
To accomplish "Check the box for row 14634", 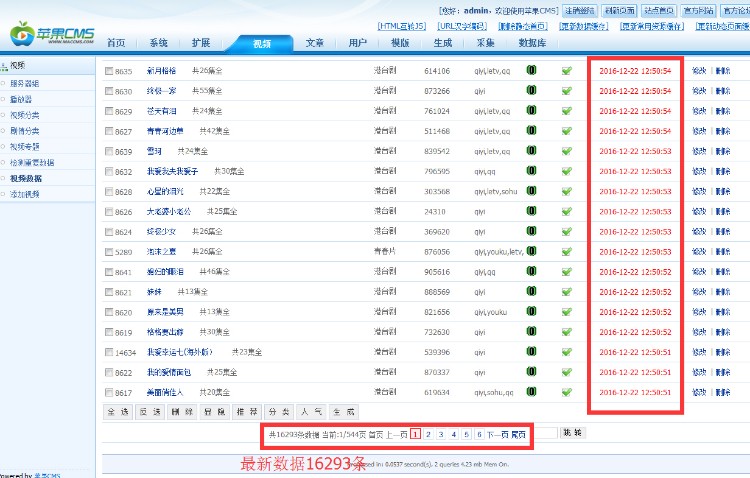I will [109, 352].
